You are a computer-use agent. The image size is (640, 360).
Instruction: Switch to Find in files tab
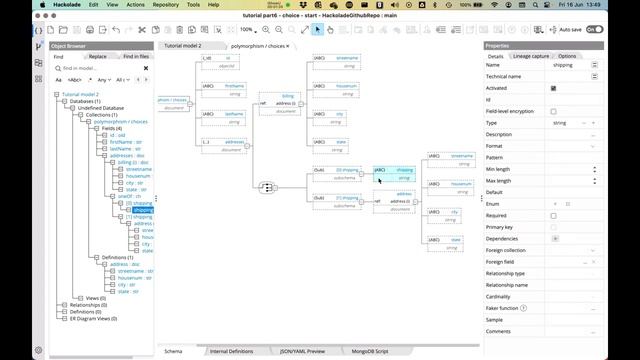tap(136, 56)
